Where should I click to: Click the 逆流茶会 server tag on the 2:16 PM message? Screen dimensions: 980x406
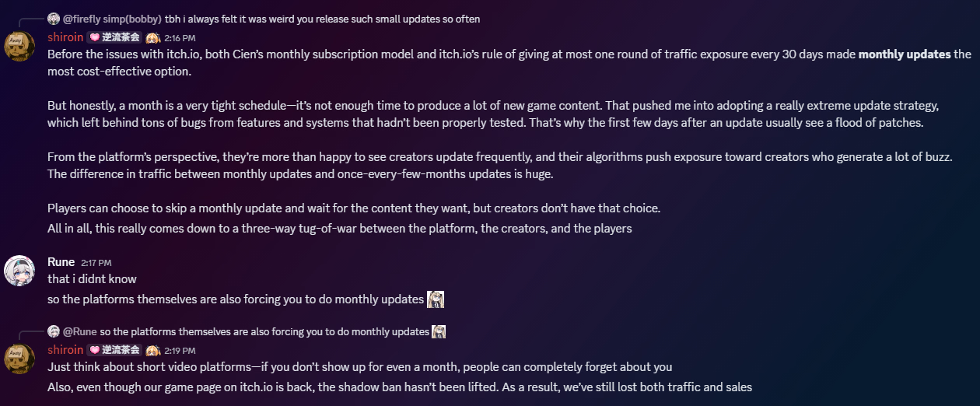(114, 37)
